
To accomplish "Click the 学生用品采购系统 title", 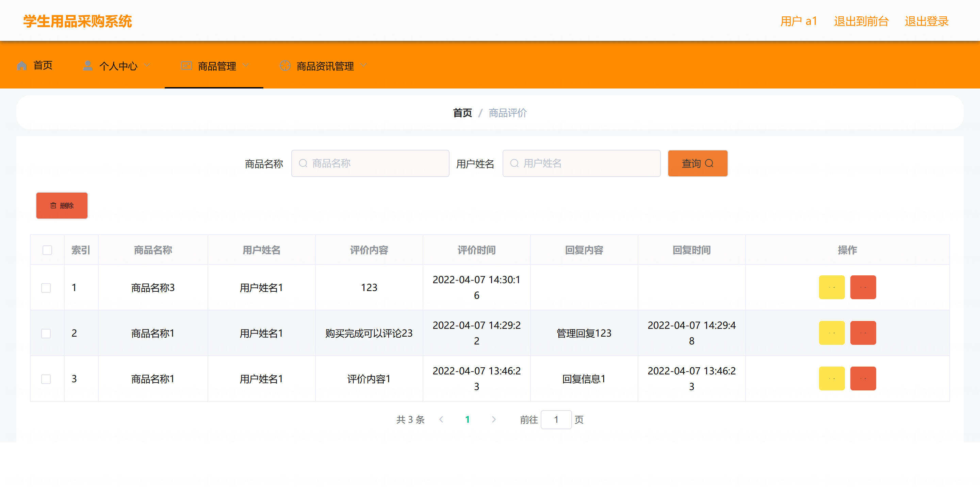I will pos(78,21).
